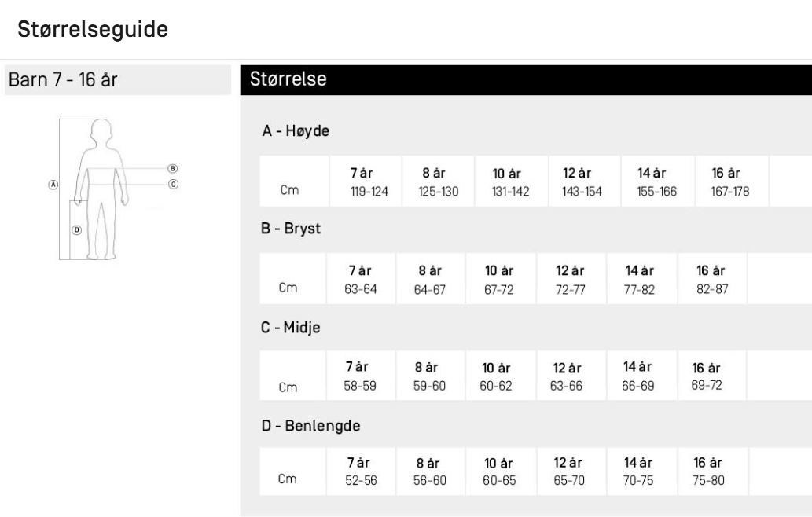Click the A - Høyde section heading

pos(296,130)
